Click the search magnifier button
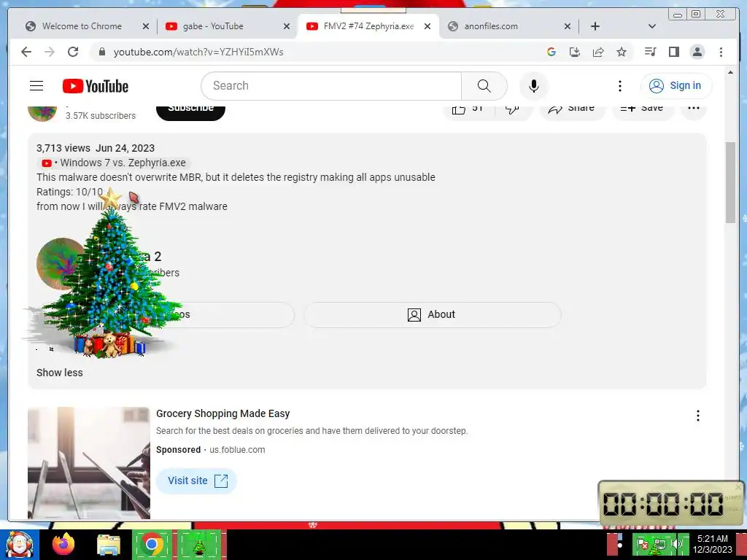This screenshot has width=747, height=560. tap(484, 86)
